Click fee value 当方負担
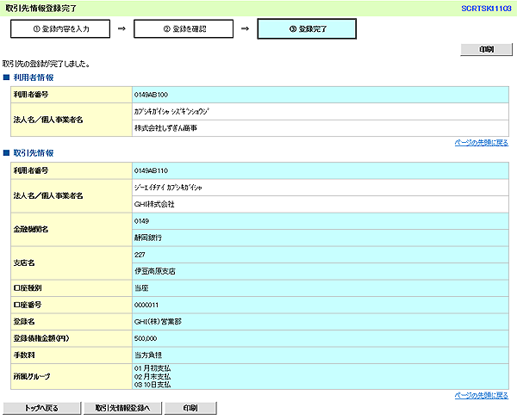This screenshot has height=420, width=517. pos(148,355)
